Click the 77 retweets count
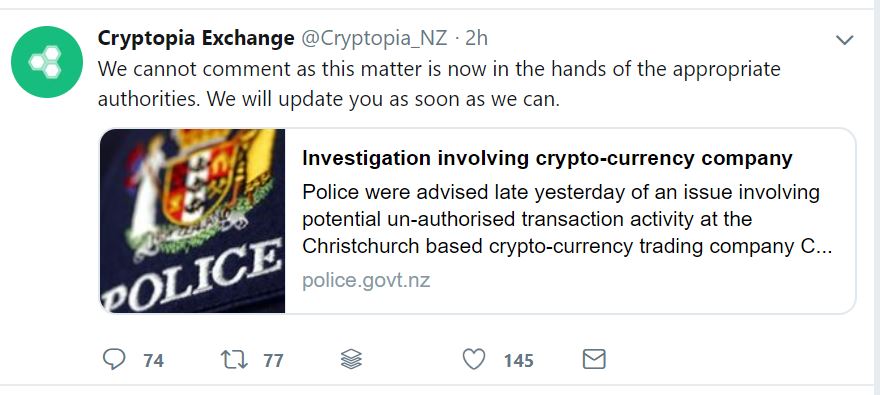Screen dimensions: 880x395 coord(273,360)
